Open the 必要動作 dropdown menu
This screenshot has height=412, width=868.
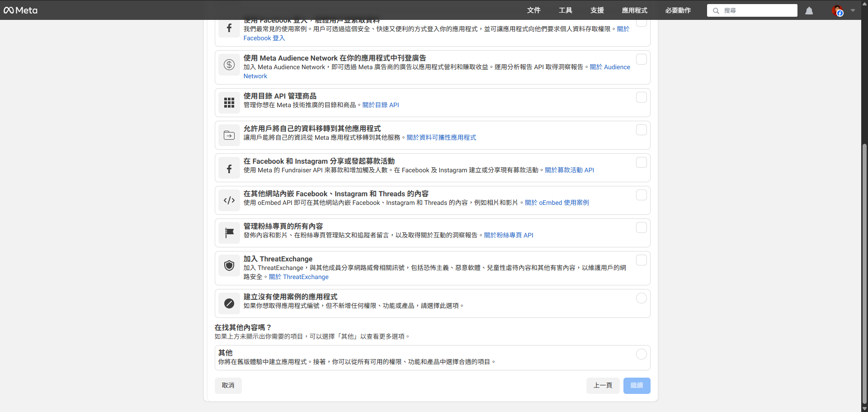[678, 10]
